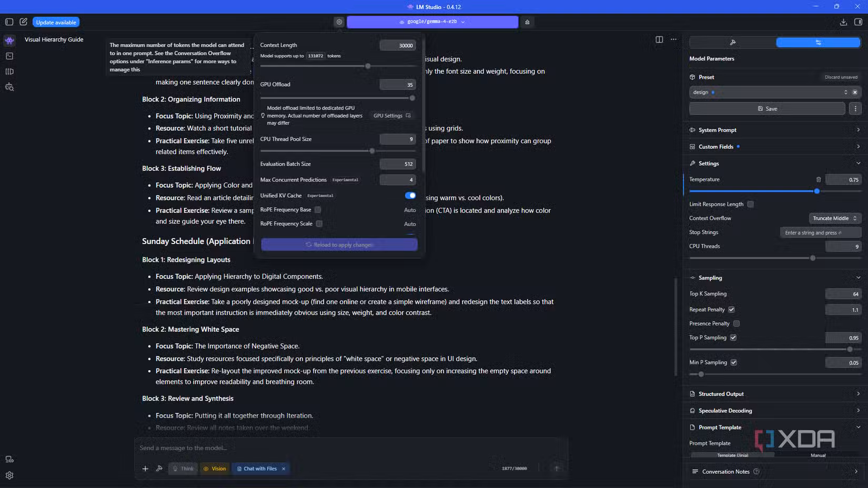
Task: Save the current preset
Action: [x=767, y=109]
